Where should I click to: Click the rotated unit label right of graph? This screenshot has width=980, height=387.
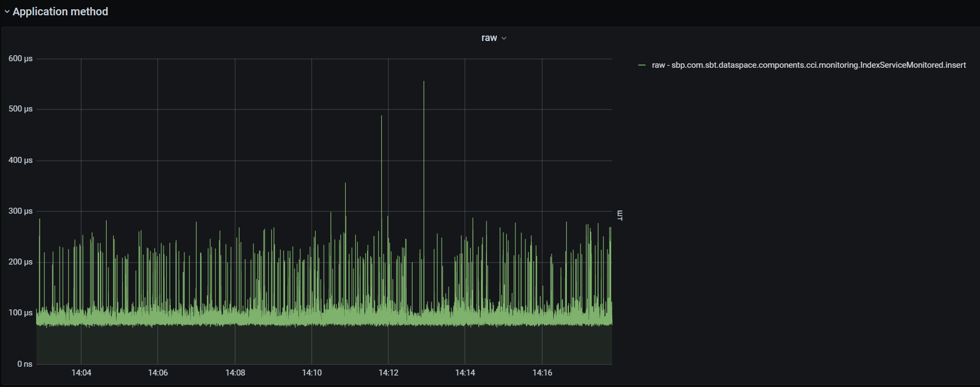point(619,215)
